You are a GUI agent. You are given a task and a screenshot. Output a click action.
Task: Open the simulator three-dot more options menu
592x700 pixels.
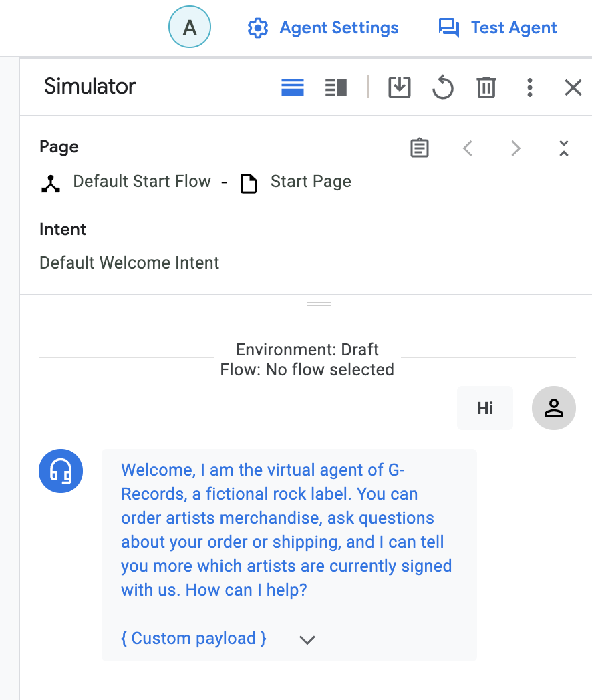pyautogui.click(x=529, y=87)
